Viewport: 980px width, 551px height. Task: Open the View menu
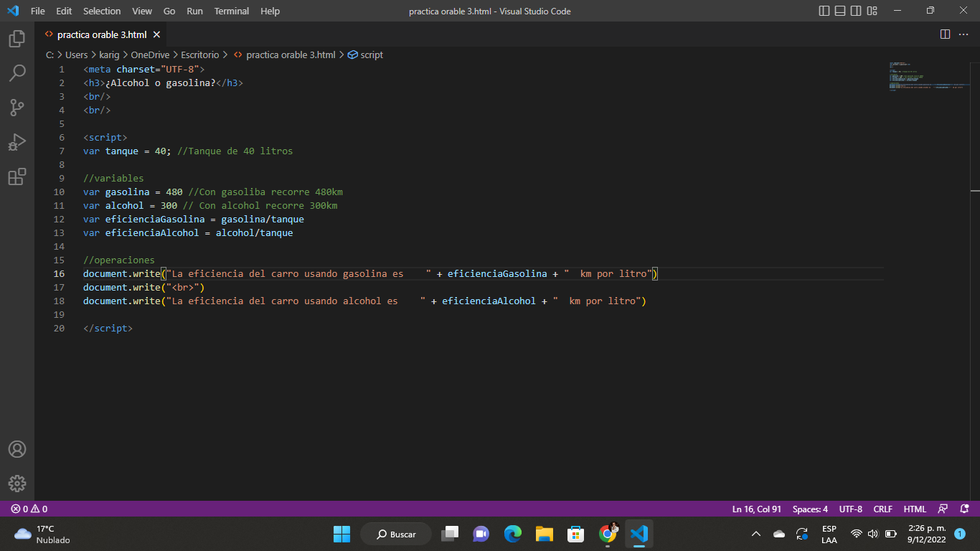pyautogui.click(x=142, y=11)
